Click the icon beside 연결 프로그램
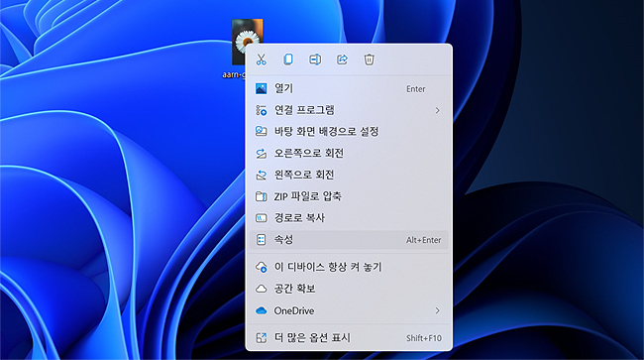 pos(262,110)
